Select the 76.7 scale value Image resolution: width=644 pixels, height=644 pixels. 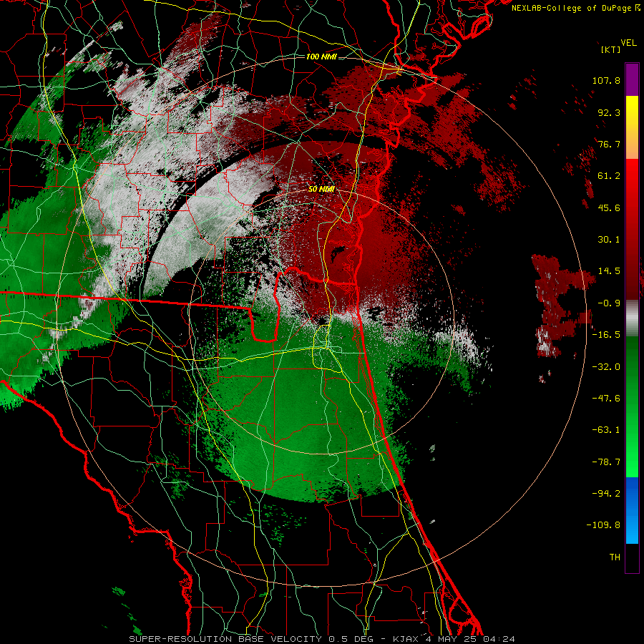[609, 144]
